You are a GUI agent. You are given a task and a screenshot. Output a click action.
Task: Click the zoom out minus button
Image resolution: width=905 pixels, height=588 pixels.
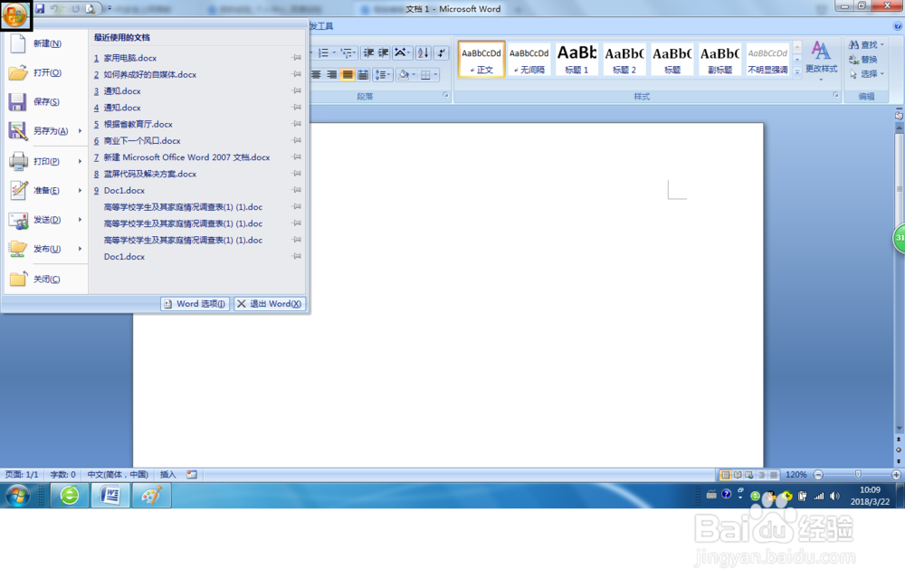coord(818,475)
